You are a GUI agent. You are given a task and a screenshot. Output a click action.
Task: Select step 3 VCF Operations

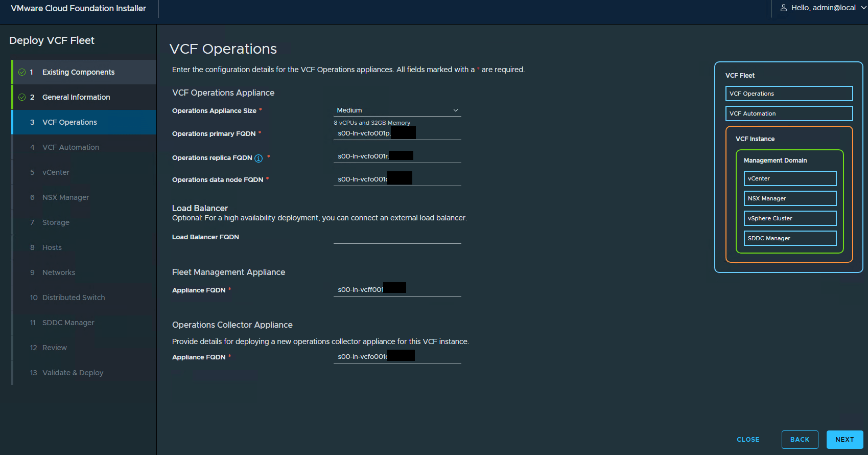pyautogui.click(x=84, y=122)
